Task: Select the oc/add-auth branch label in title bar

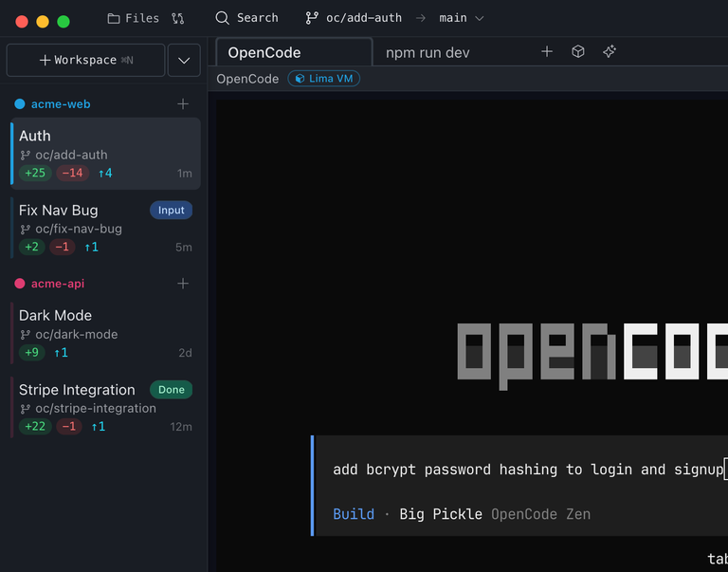Action: pos(364,18)
